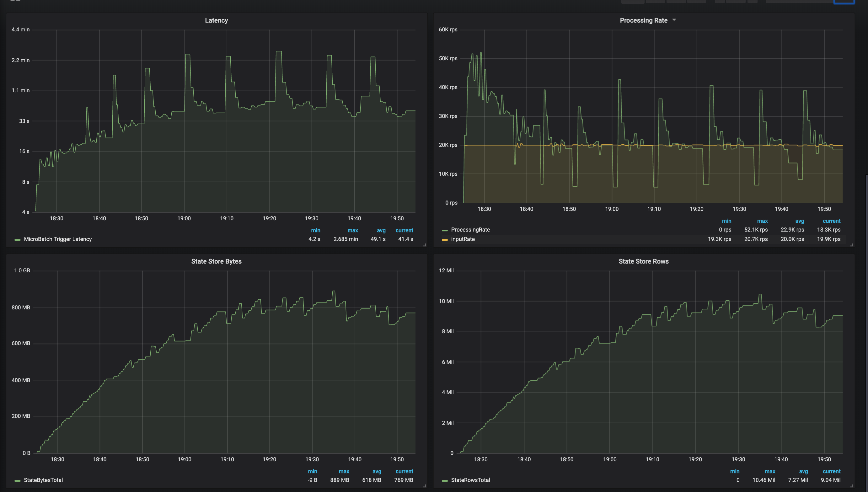Click the State Store Rows resize handle

pyautogui.click(x=852, y=486)
